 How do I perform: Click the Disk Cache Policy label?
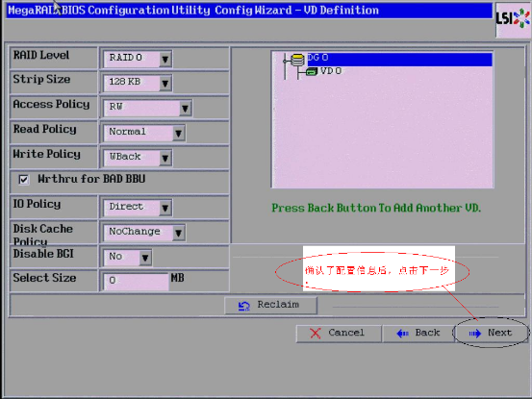tap(42, 235)
